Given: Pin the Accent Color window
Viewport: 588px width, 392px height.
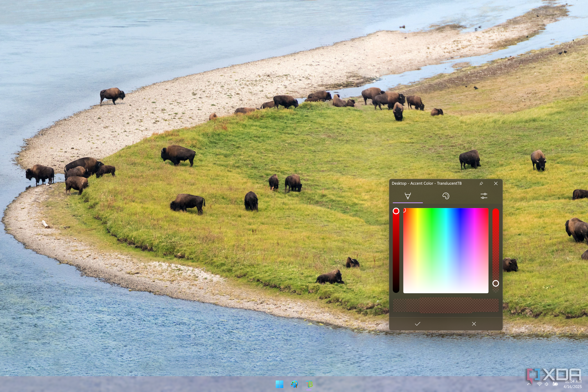Looking at the screenshot, I should [481, 183].
